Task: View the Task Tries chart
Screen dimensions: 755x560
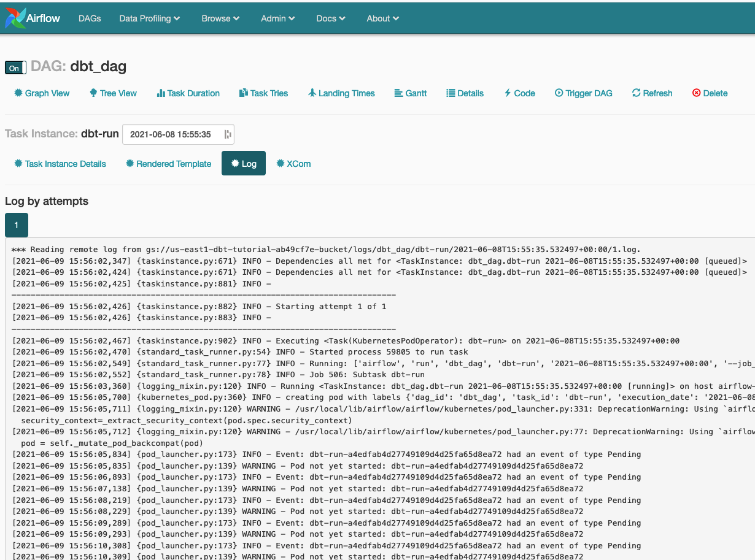Action: pyautogui.click(x=263, y=93)
